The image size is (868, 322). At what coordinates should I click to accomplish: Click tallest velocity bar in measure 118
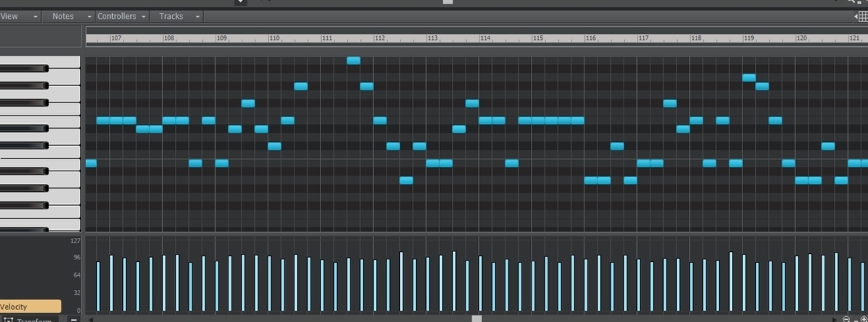[731, 281]
